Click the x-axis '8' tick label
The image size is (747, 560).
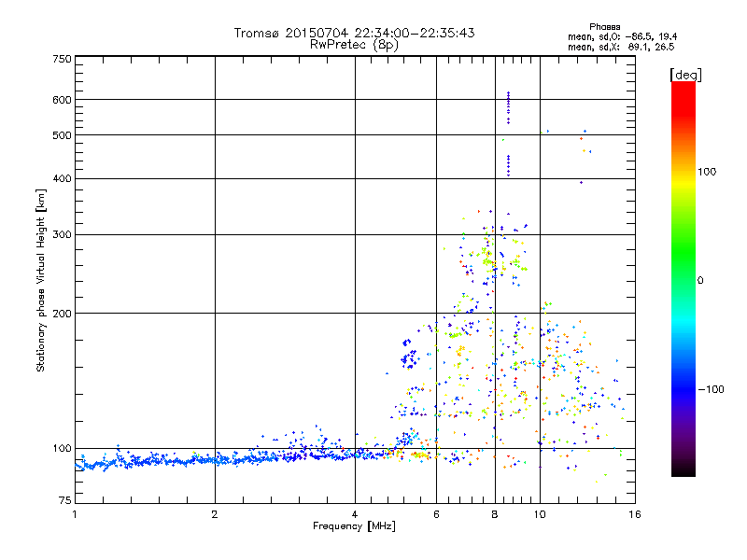point(495,514)
